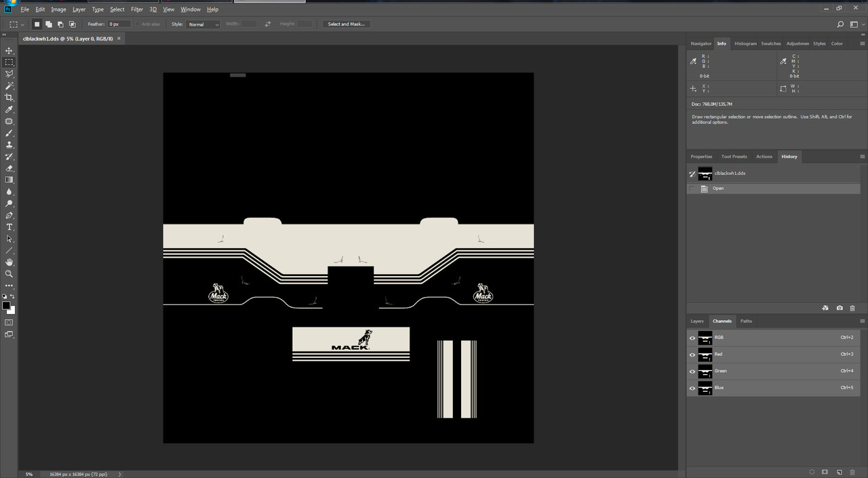The width and height of the screenshot is (868, 478).
Task: Select the Eraser tool
Action: [x=9, y=168]
